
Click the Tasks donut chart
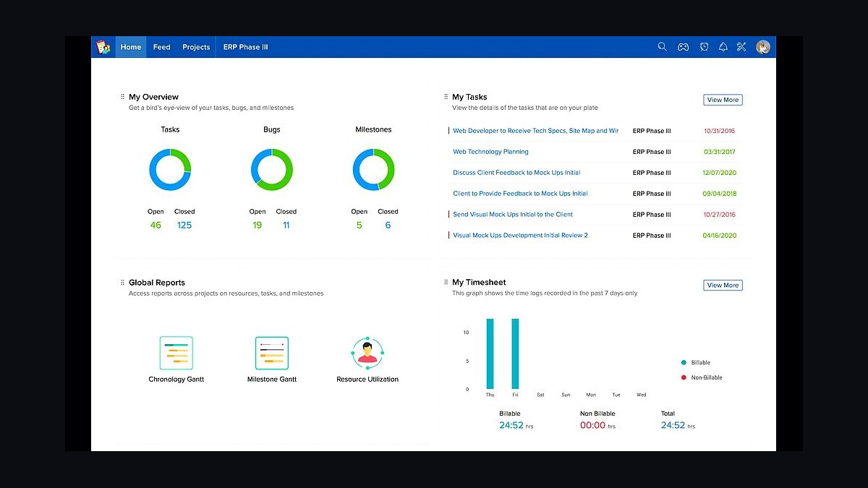tap(170, 170)
